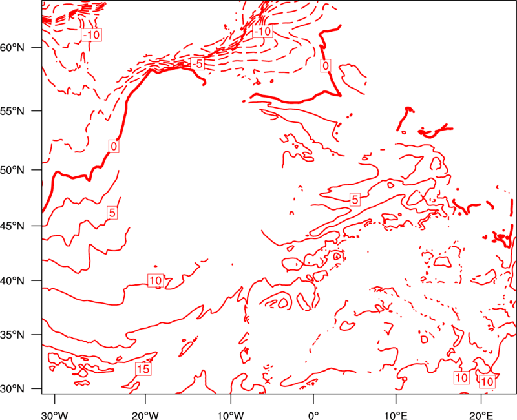Click the 30°N latitude axis label

coord(12,389)
